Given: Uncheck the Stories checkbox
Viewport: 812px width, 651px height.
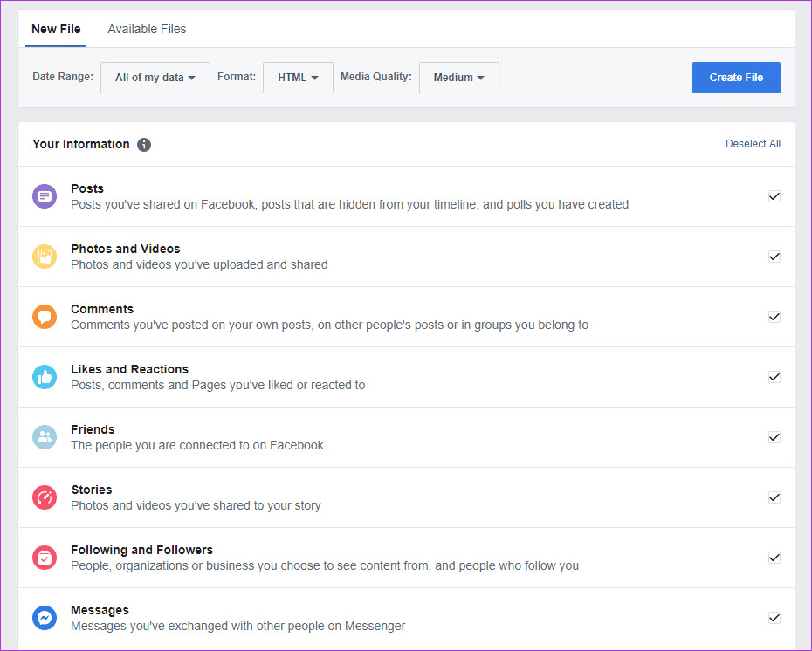Looking at the screenshot, I should pos(774,497).
